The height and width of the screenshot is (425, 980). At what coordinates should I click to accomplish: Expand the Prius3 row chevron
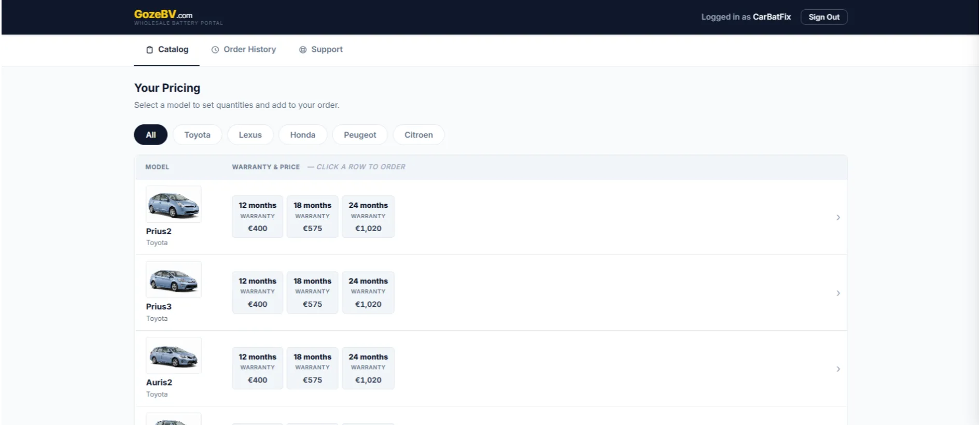click(x=838, y=293)
